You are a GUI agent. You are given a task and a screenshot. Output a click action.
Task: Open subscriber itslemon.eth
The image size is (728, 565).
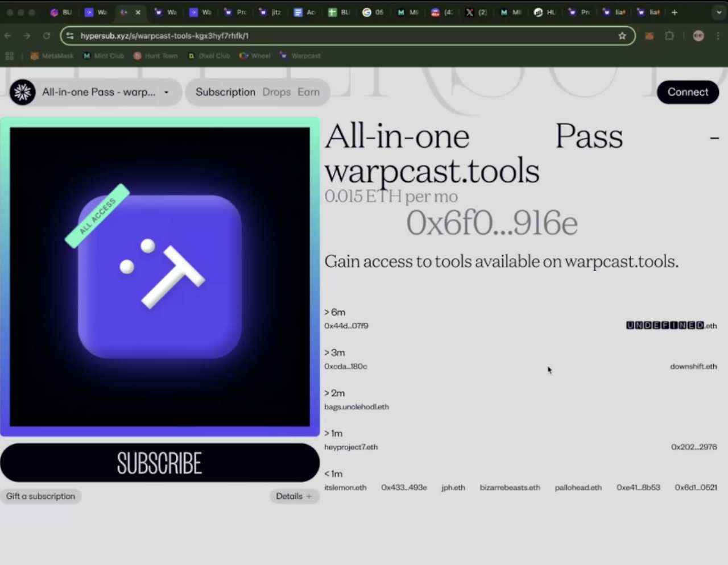(345, 488)
